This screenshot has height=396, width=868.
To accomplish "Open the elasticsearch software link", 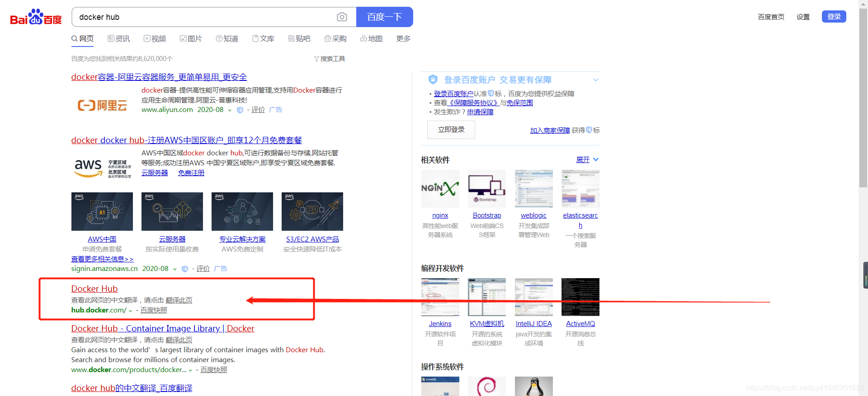I will coord(580,220).
